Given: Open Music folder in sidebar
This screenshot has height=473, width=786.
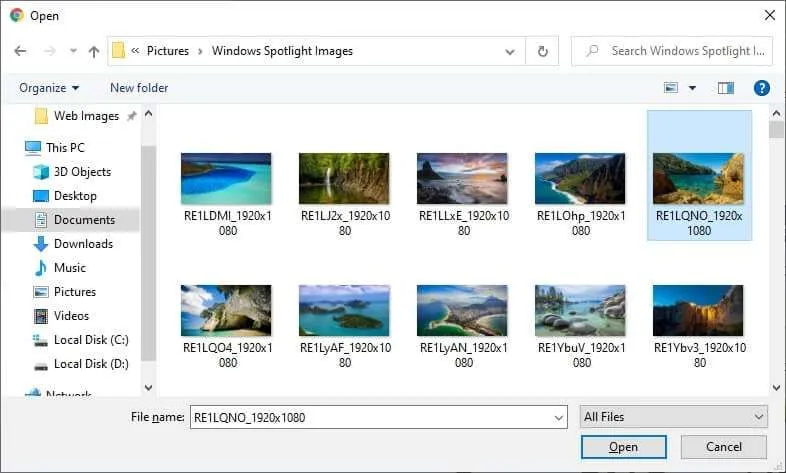Looking at the screenshot, I should [70, 268].
